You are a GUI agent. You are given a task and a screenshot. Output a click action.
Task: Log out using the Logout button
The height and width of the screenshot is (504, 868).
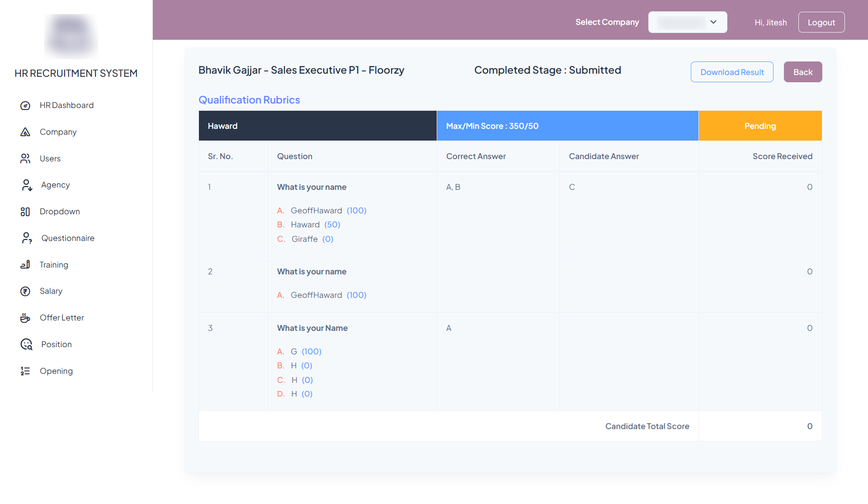821,22
